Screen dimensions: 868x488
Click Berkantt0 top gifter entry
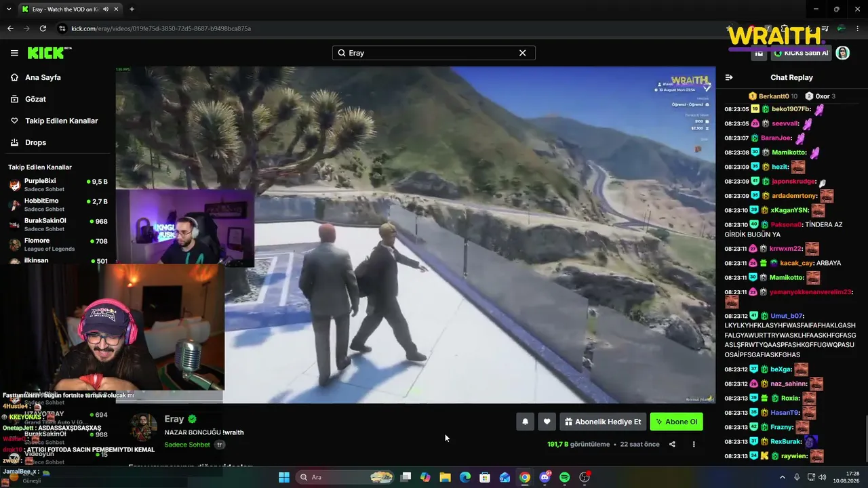click(773, 96)
